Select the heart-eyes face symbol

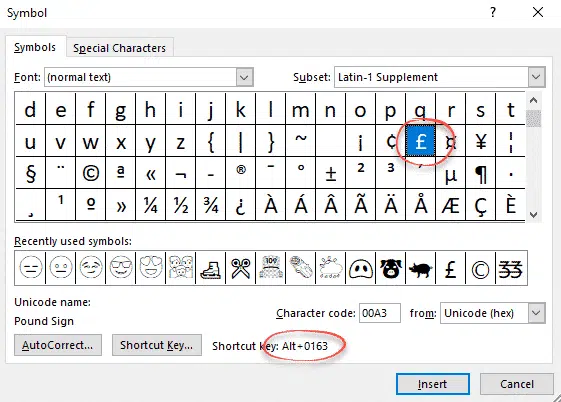[151, 268]
